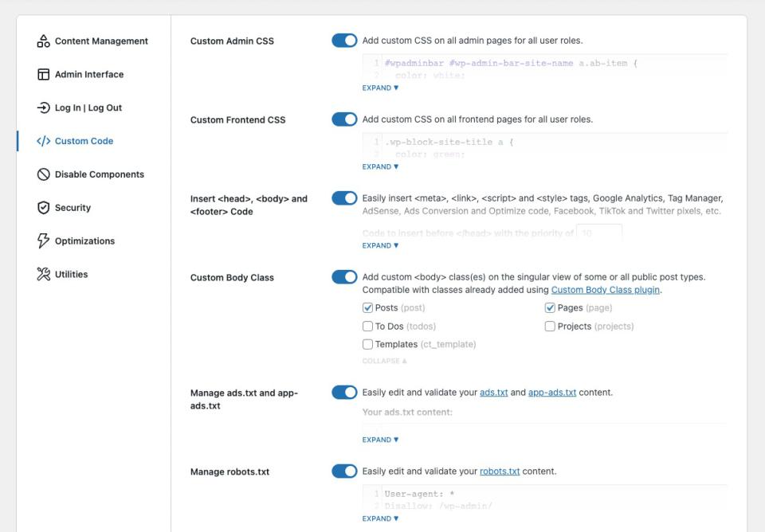Expand the Custom Admin CSS editor
The image size is (765, 532).
(x=380, y=88)
